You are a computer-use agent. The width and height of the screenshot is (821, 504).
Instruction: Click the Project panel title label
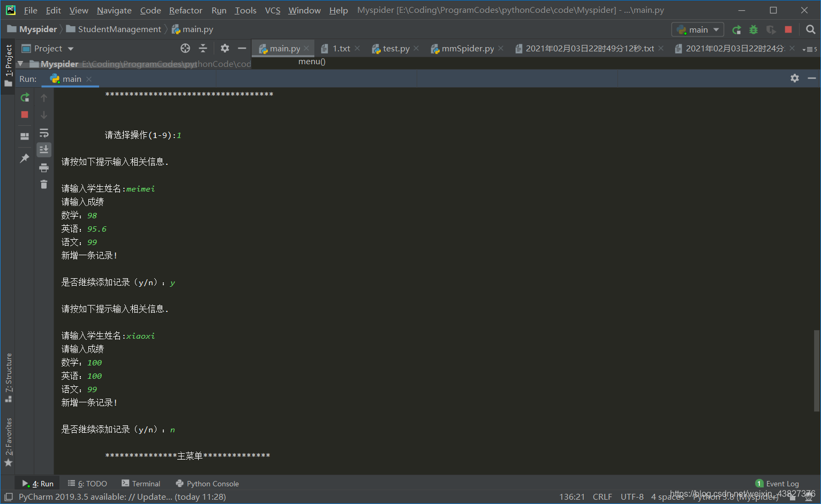(48, 48)
